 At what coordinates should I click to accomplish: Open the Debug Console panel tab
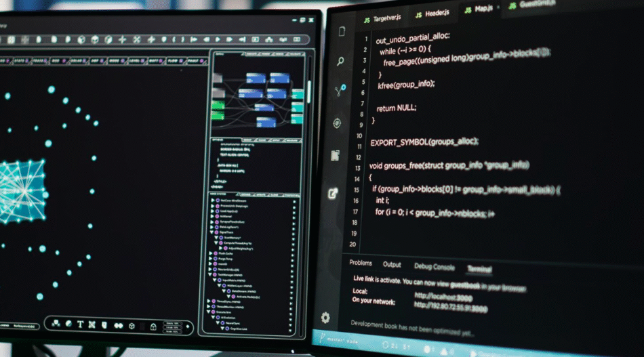(434, 267)
